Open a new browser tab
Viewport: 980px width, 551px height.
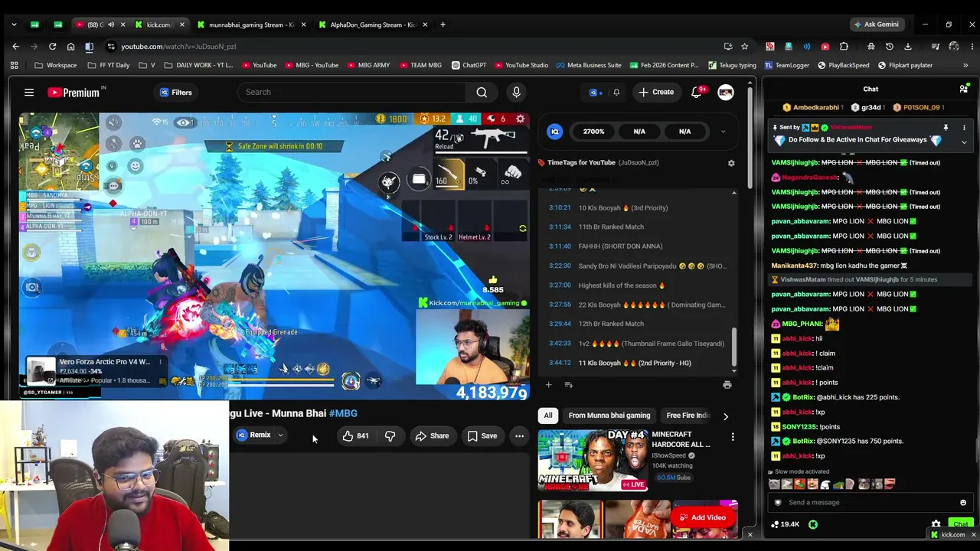pos(443,24)
